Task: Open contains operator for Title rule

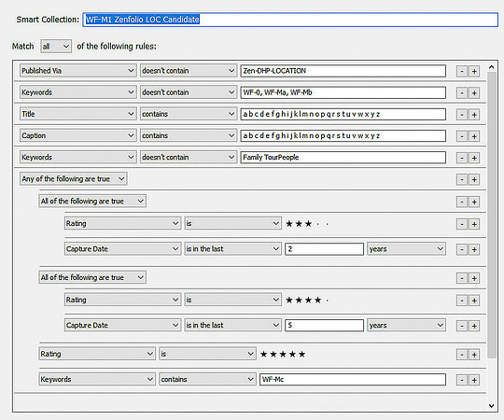Action: [189, 114]
